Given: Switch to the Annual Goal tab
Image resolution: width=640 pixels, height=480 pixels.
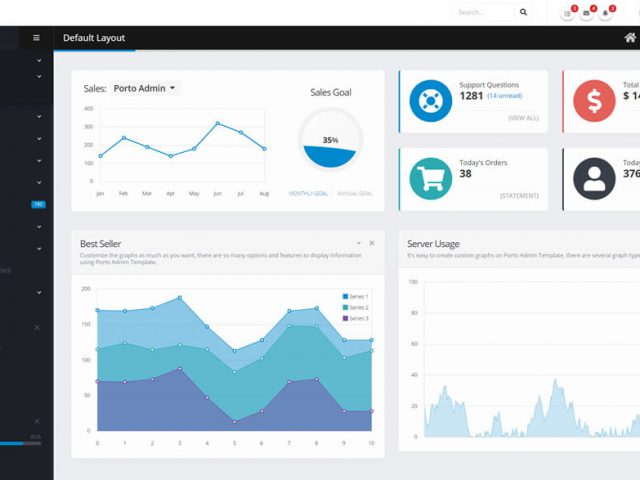Looking at the screenshot, I should pos(354,193).
